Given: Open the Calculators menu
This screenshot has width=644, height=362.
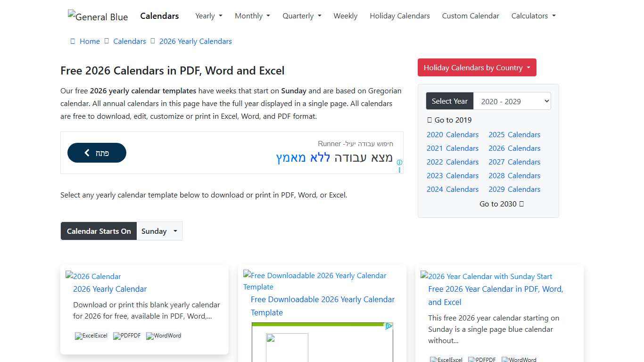Looking at the screenshot, I should (x=533, y=16).
